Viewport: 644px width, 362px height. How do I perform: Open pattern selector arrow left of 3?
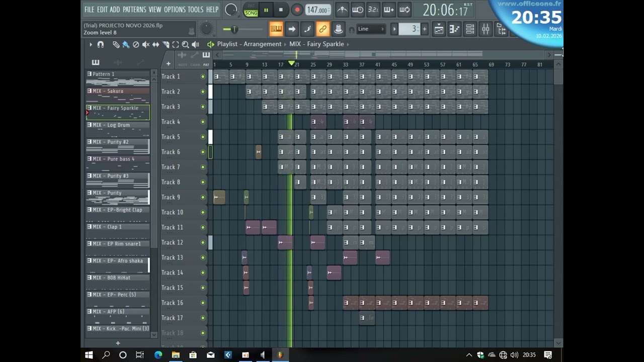tap(394, 29)
